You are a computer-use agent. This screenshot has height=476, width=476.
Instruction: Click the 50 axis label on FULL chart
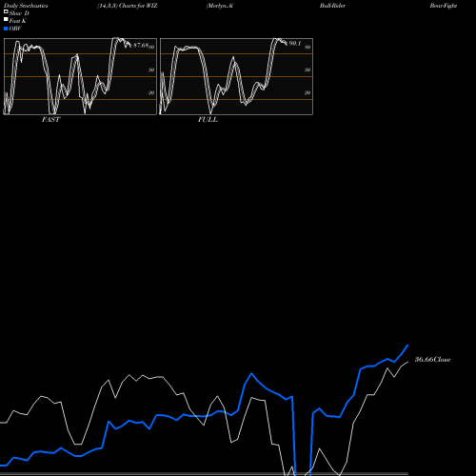307,69
